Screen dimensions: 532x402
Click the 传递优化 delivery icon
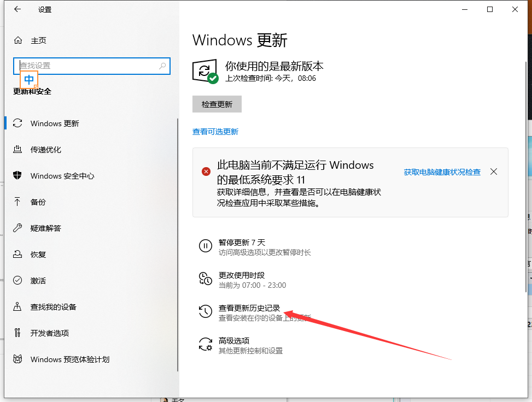pyautogui.click(x=17, y=149)
